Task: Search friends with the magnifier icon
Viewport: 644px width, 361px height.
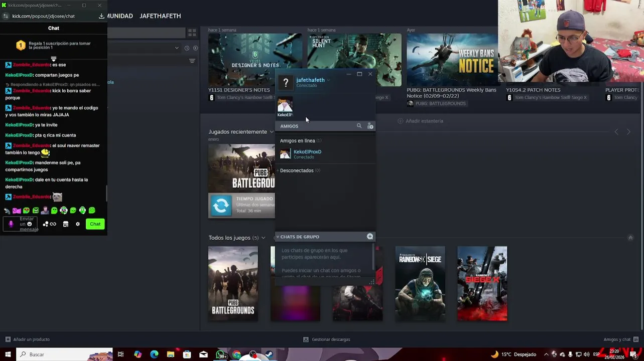Action: [359, 126]
